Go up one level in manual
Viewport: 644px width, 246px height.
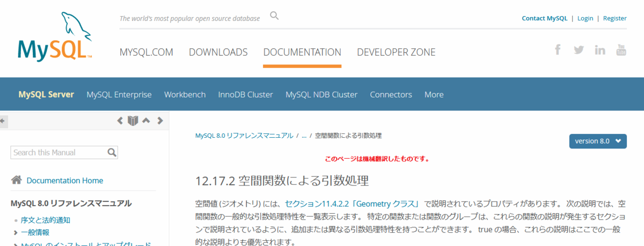click(x=146, y=121)
